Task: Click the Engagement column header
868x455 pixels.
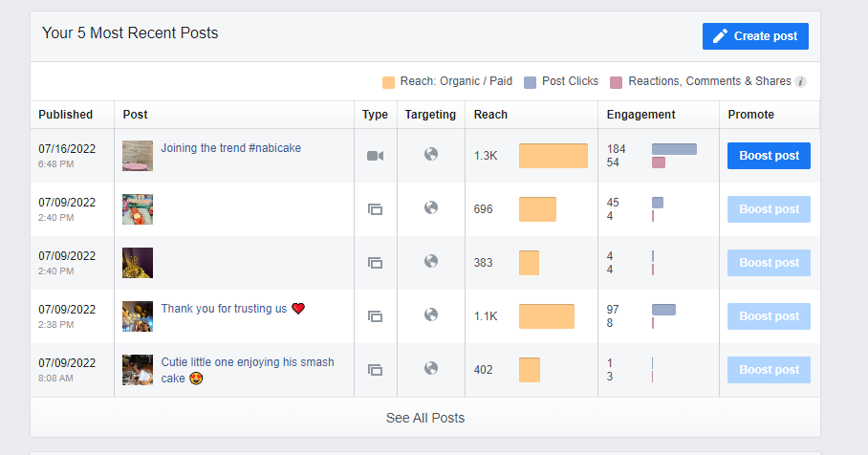Action: 640,115
